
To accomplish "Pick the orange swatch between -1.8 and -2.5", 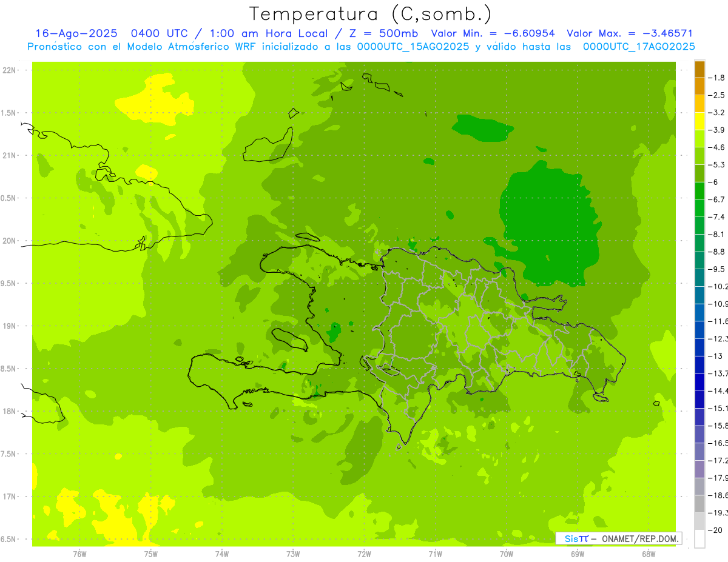I will [x=699, y=86].
